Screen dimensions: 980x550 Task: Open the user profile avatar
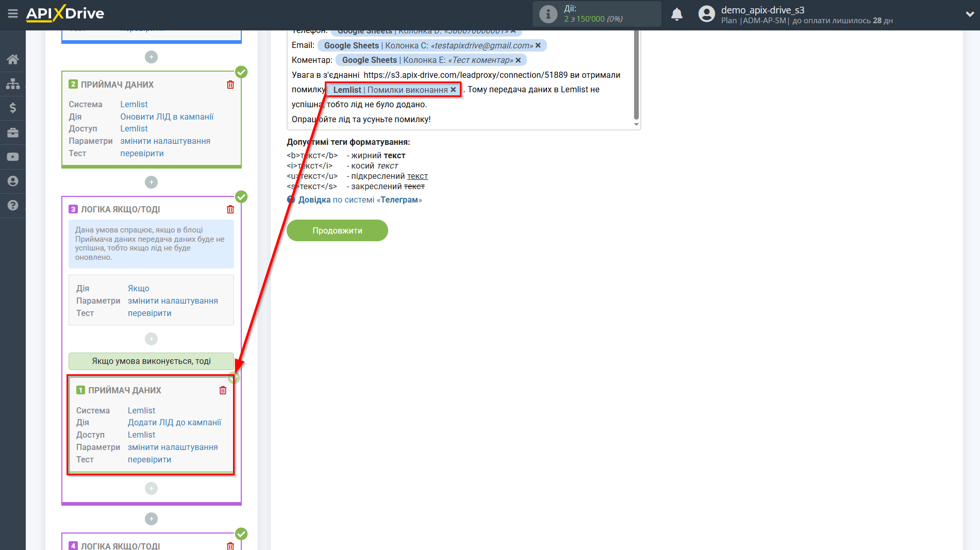click(706, 14)
